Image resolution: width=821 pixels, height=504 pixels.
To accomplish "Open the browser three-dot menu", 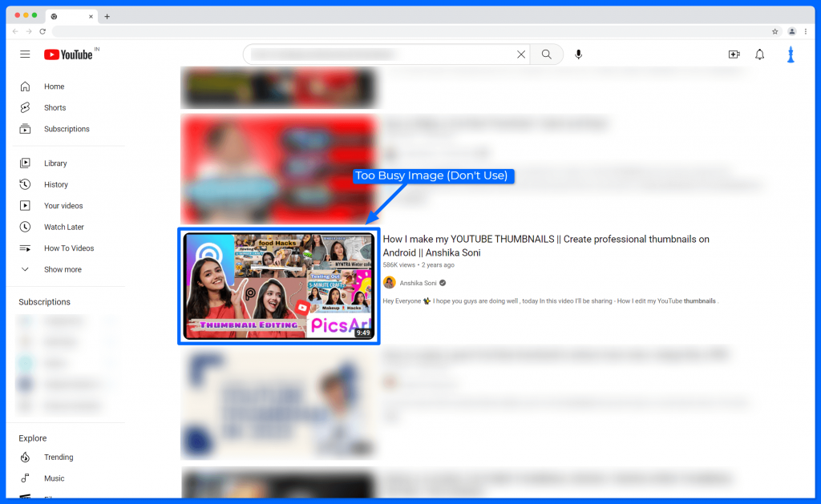I will click(x=806, y=31).
